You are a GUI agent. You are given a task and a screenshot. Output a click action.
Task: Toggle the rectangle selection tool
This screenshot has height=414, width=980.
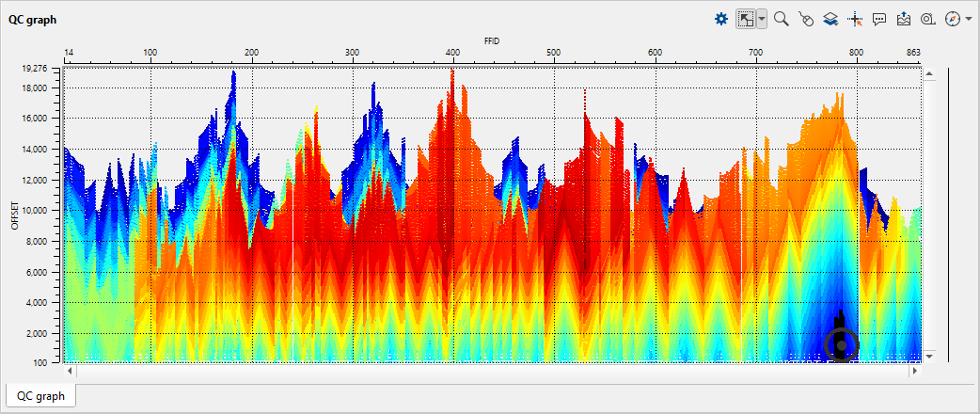point(745,18)
